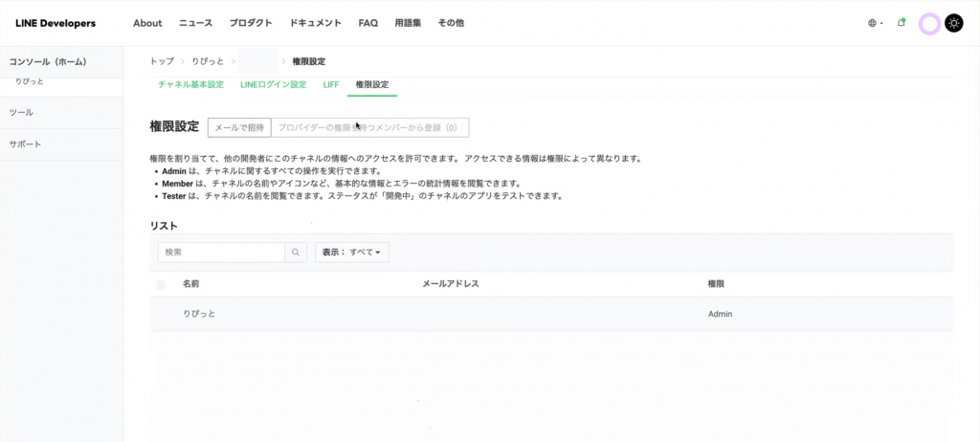Open the user profile avatar

click(928, 24)
